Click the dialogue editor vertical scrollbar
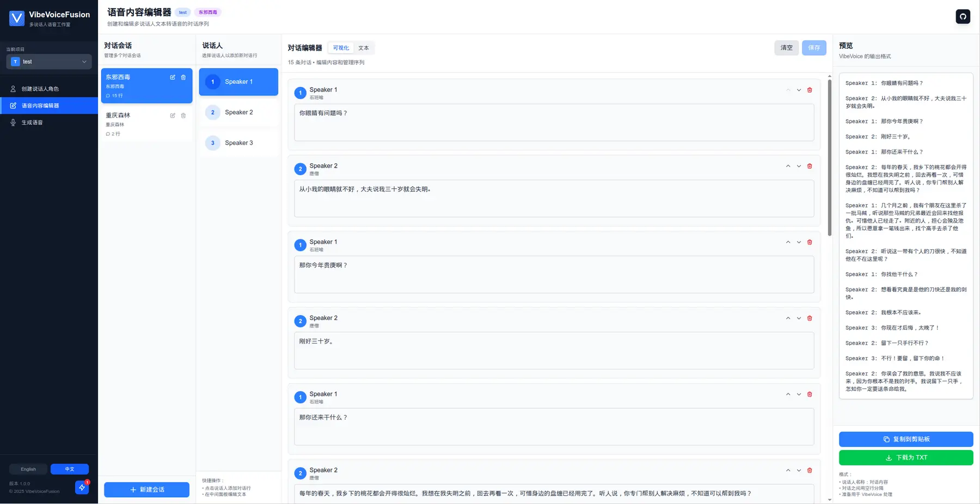 coord(829,158)
